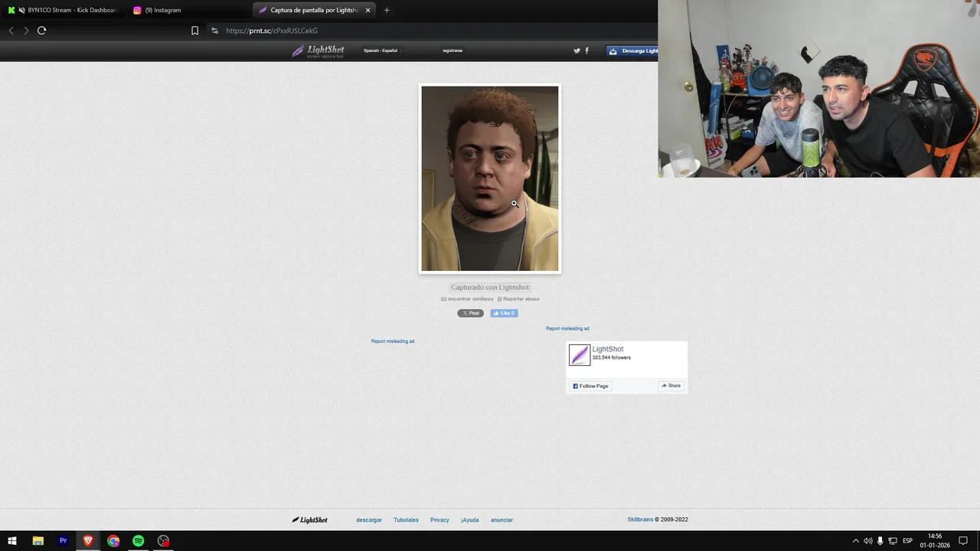Switch the ESP input language
Screen dimensions: 980x551
click(907, 541)
